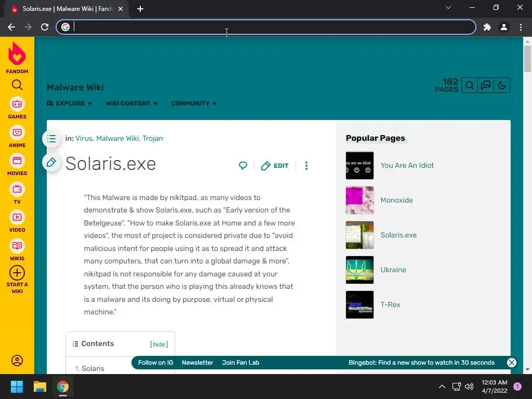
Task: Click the T-Rex thumbnail image
Action: tap(360, 304)
